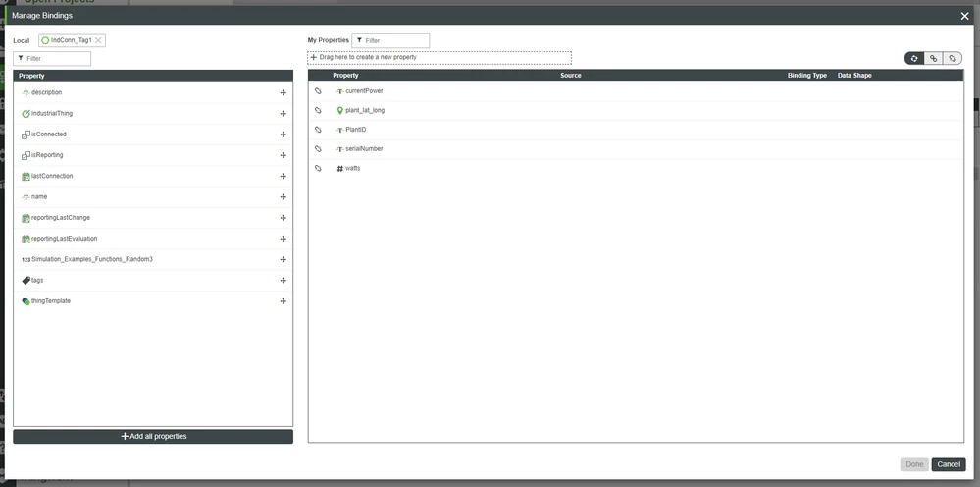Click the Cancel button
The image size is (980, 487).
[949, 464]
